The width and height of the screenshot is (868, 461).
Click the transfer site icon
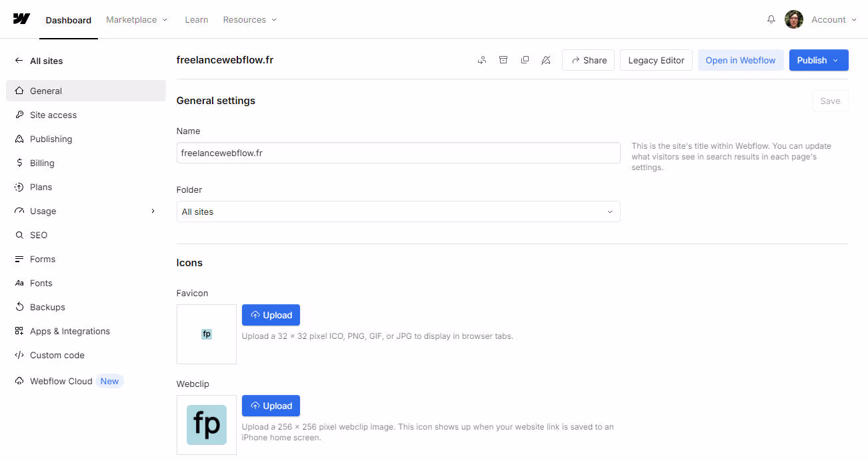[x=482, y=60]
